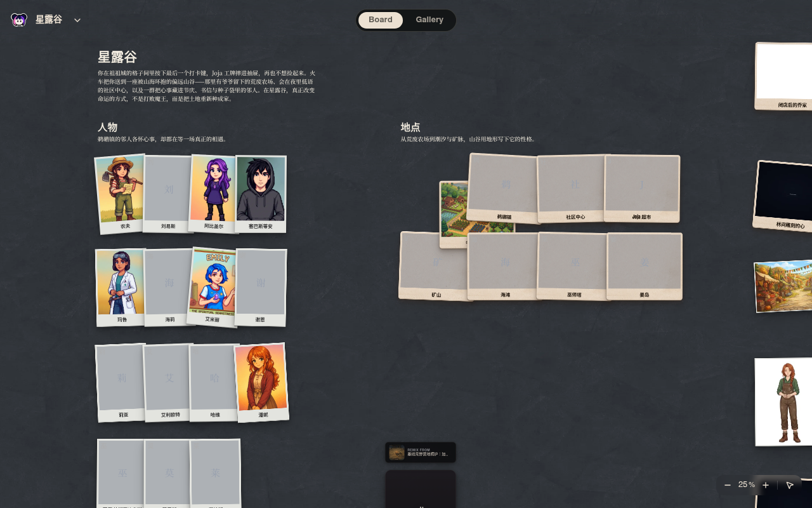The image size is (812, 508).
Task: Open the 农夫 character card
Action: (x=121, y=193)
